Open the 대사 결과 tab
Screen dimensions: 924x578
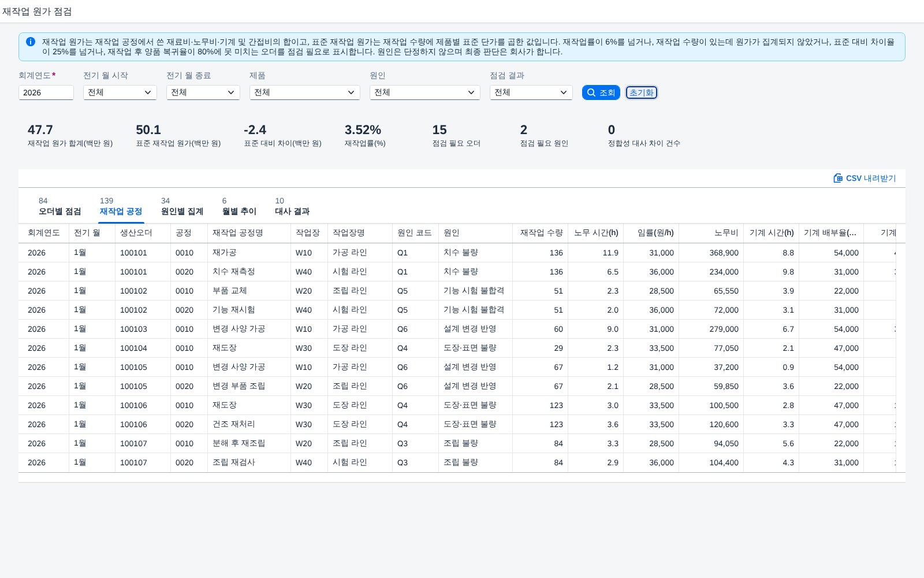tap(292, 207)
